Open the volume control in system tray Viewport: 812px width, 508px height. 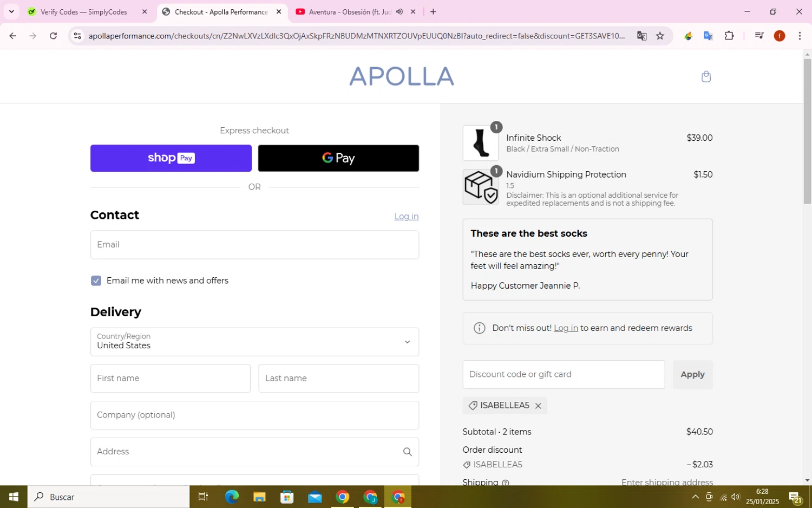click(735, 497)
